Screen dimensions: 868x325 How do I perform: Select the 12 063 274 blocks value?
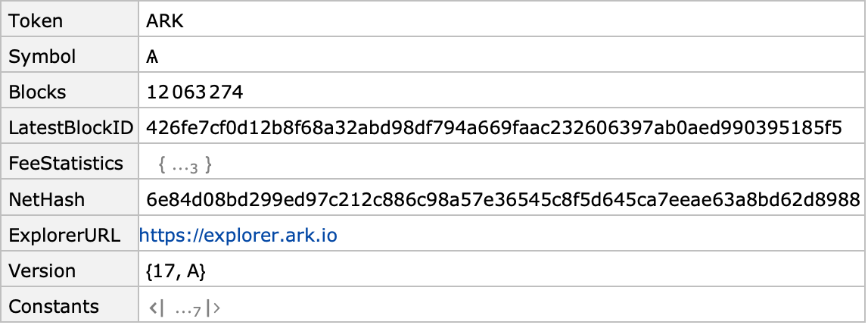(x=194, y=92)
